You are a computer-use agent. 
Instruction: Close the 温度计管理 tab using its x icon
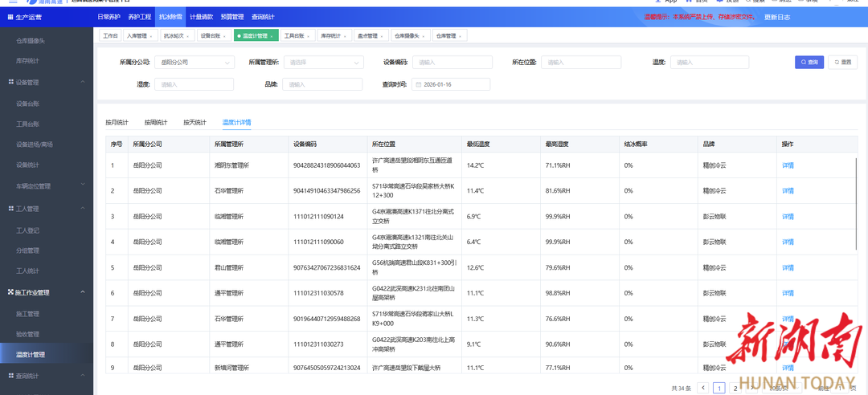(272, 36)
